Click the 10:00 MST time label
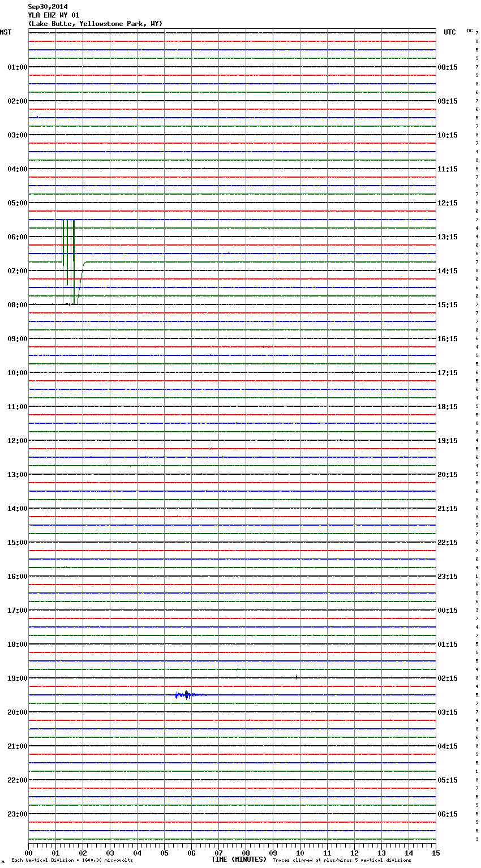This screenshot has height=868, width=481. pos(18,373)
